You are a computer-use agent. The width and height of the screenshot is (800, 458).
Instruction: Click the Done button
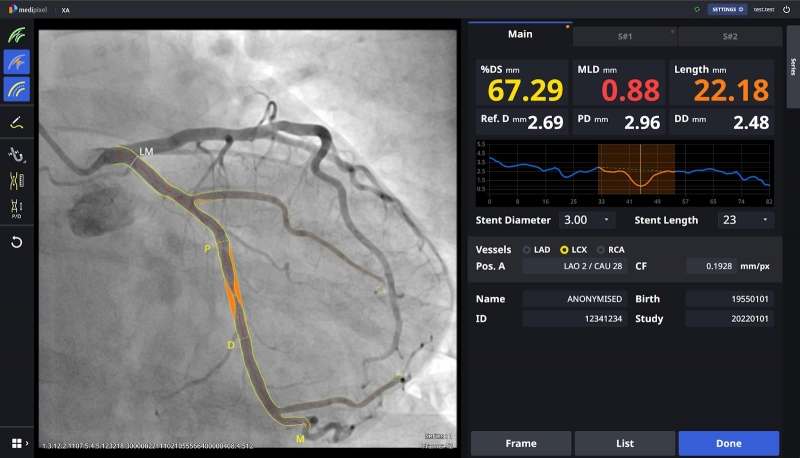[728, 443]
